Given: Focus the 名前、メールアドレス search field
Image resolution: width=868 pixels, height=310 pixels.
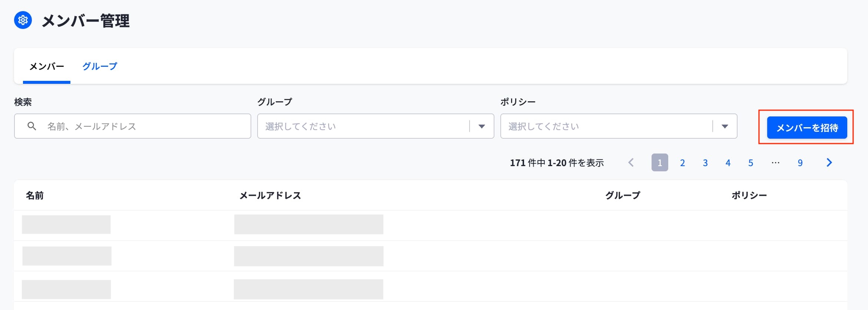Looking at the screenshot, I should pyautogui.click(x=133, y=126).
